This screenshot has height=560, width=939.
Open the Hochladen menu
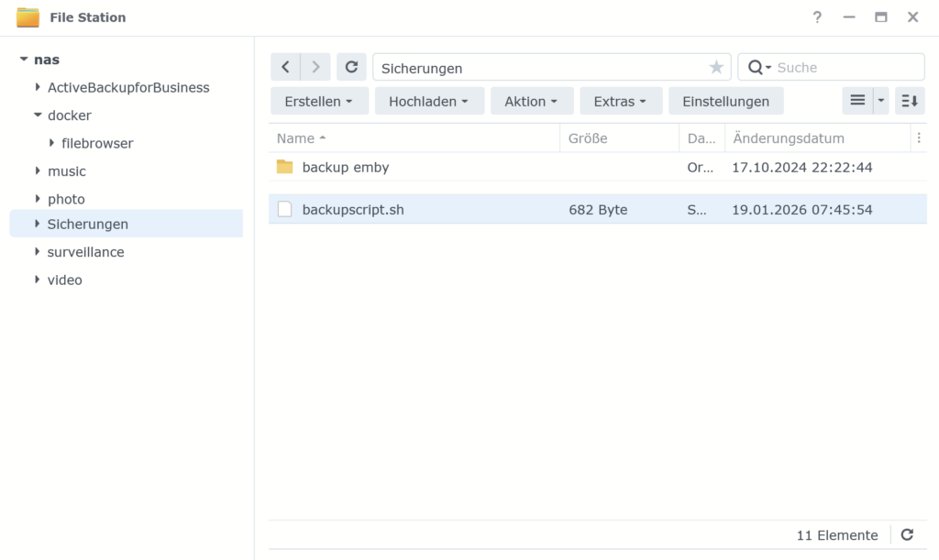(x=428, y=101)
